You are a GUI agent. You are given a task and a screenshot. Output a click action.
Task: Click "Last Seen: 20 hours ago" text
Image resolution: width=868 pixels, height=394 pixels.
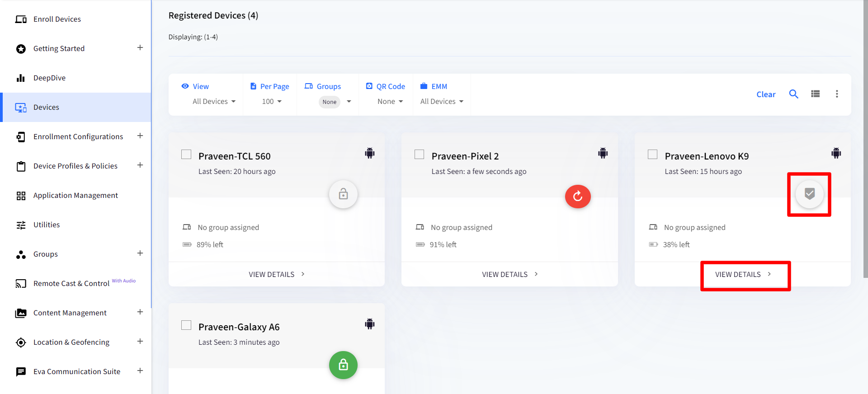237,172
